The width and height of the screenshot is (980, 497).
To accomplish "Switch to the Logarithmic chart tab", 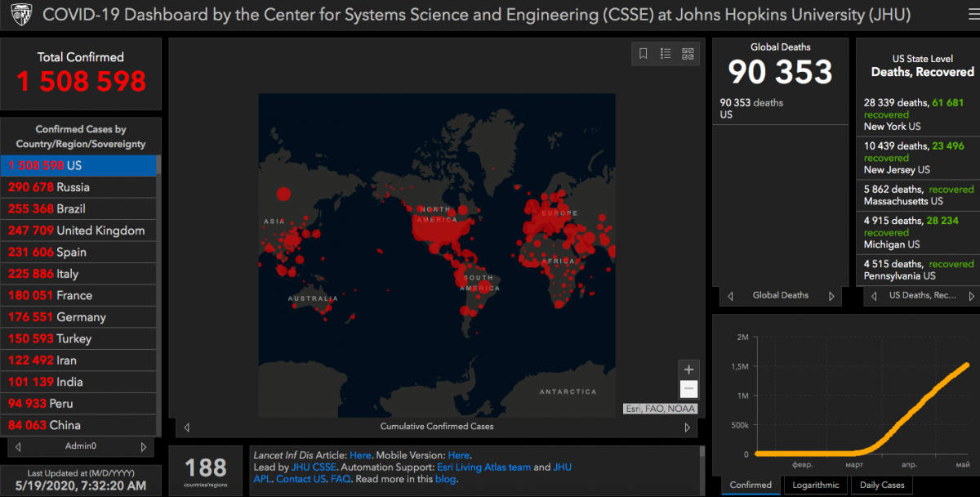I will [816, 485].
